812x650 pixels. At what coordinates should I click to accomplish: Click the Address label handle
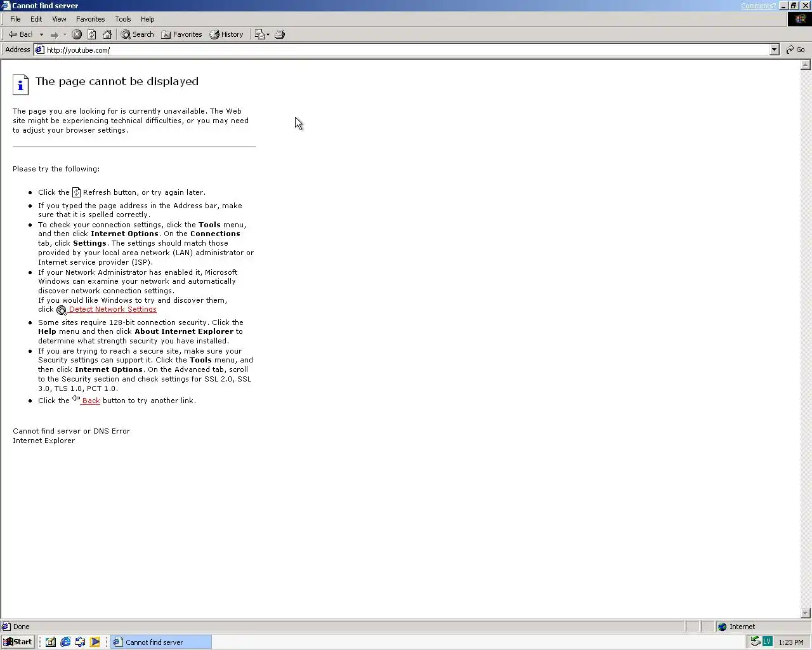pyautogui.click(x=17, y=50)
